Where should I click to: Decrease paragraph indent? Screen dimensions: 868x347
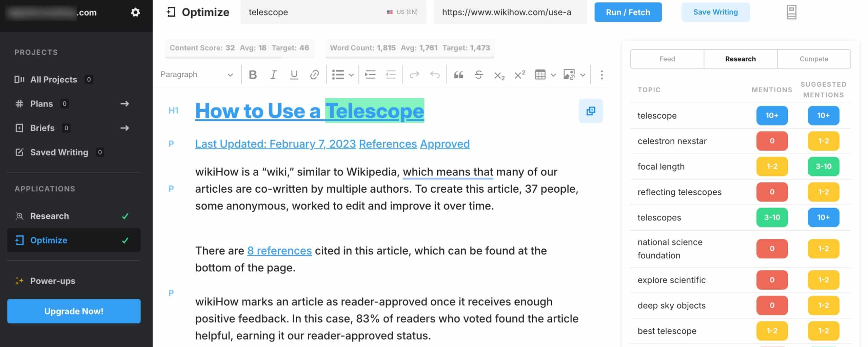click(391, 75)
